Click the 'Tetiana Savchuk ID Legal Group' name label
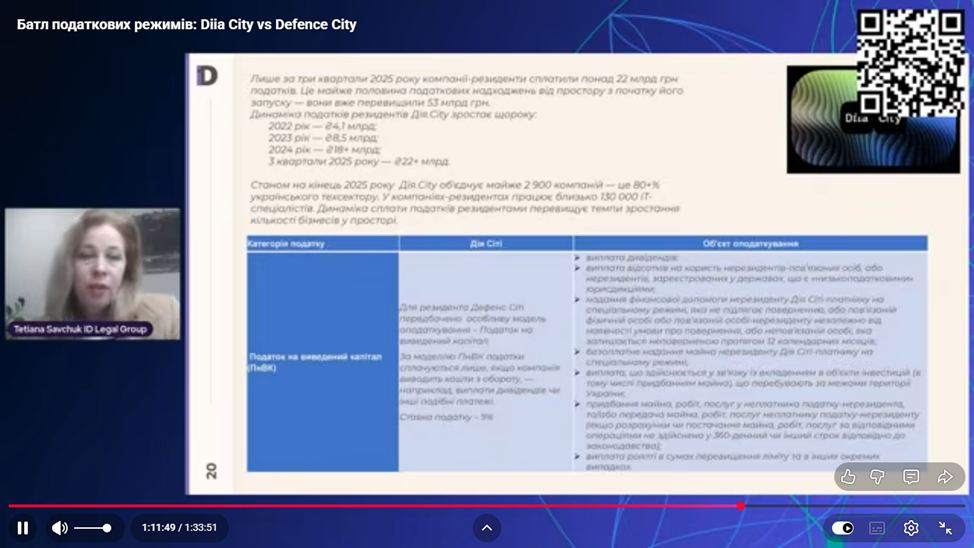 click(82, 329)
